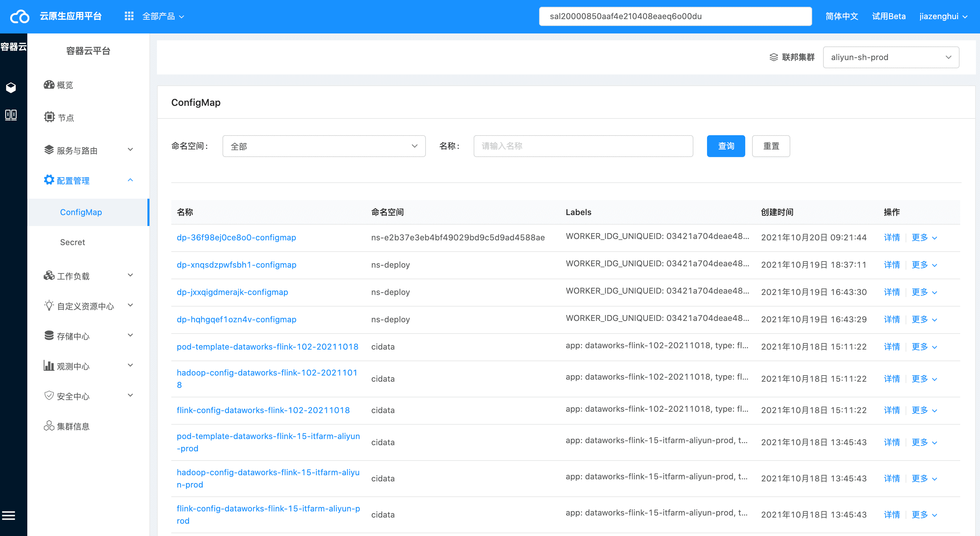Open the all-products grid icon
Screen dimensions: 980x536
tap(129, 16)
